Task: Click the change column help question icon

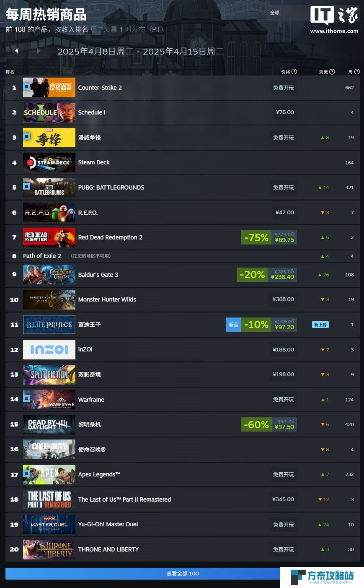Action: pos(332,72)
